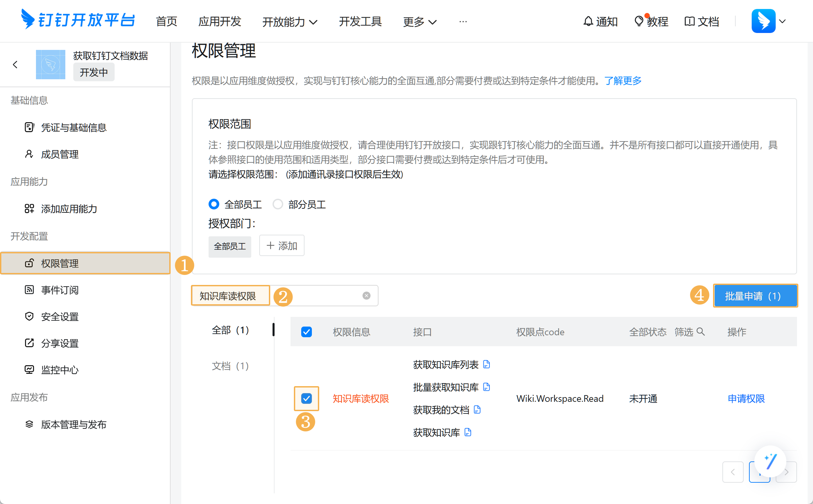The image size is (813, 504).
Task: Open the tutorial lightbulb icon
Action: click(x=638, y=21)
